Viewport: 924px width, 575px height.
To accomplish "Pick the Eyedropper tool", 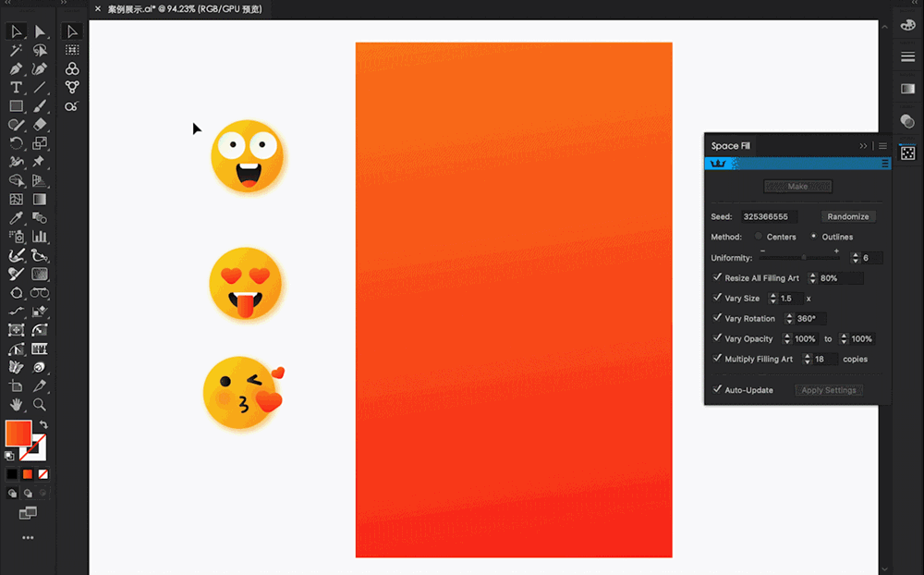I will (x=16, y=218).
